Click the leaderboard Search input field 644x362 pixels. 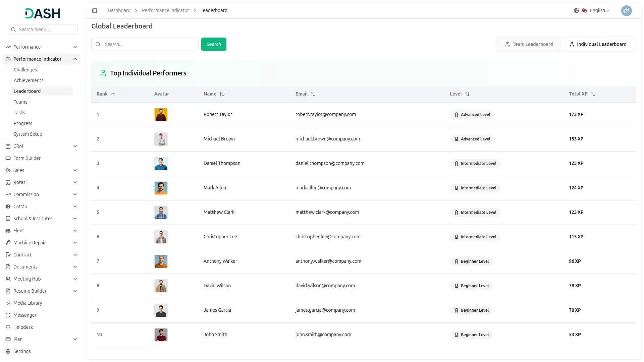145,44
